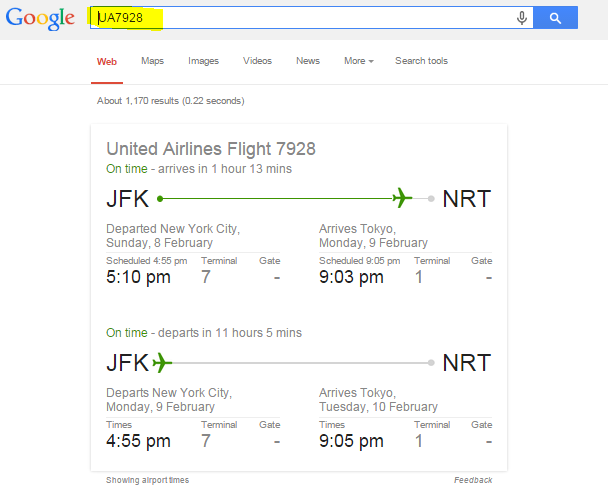The width and height of the screenshot is (608, 493).
Task: Click the Feedback link
Action: click(x=473, y=480)
